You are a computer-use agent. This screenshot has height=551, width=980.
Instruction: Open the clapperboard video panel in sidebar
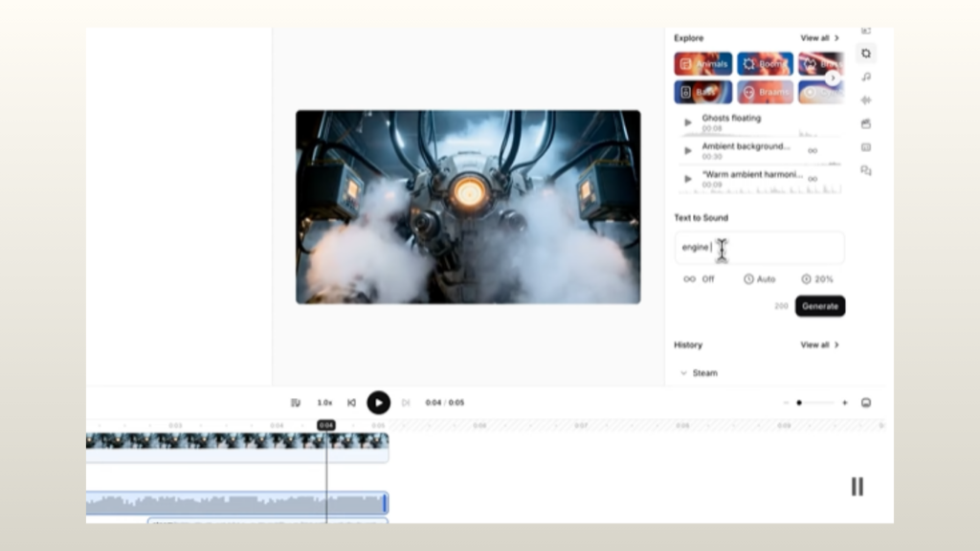click(x=865, y=123)
